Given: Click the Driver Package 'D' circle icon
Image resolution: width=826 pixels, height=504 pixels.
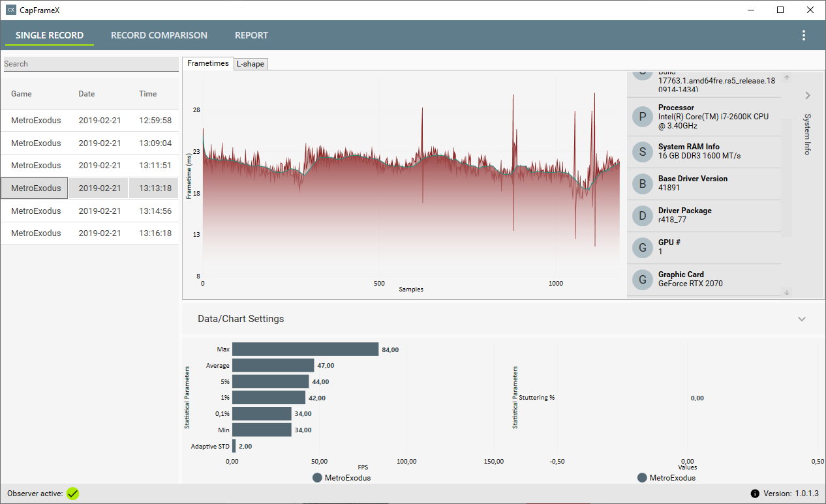Looking at the screenshot, I should [643, 216].
